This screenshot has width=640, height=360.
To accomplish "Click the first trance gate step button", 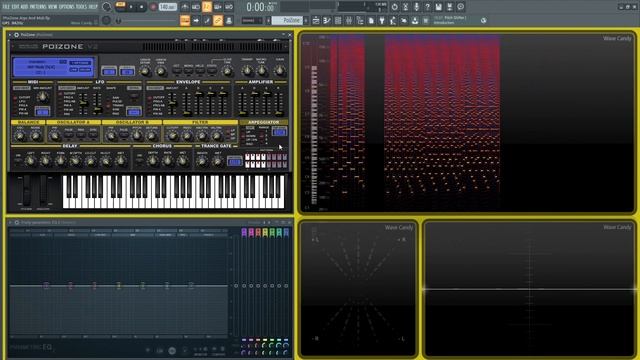I will (247, 157).
